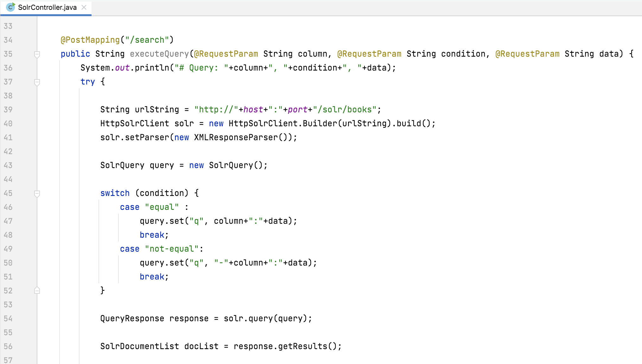Image resolution: width=642 pixels, height=364 pixels.
Task: Click the gutter icon at line 37
Action: click(x=37, y=82)
